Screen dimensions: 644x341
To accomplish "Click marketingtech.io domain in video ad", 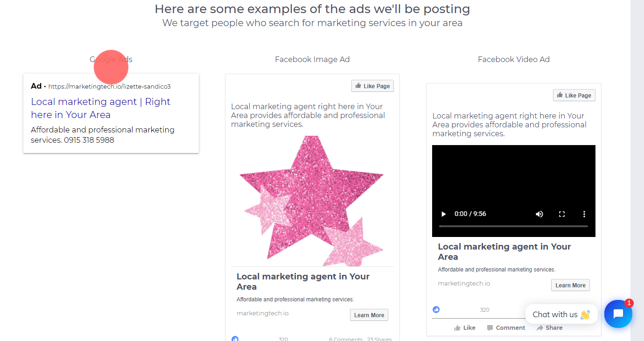I will (464, 283).
